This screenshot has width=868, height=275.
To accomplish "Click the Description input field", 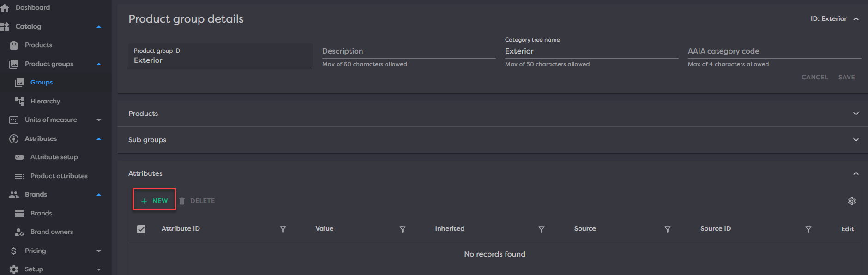I will coord(408,51).
